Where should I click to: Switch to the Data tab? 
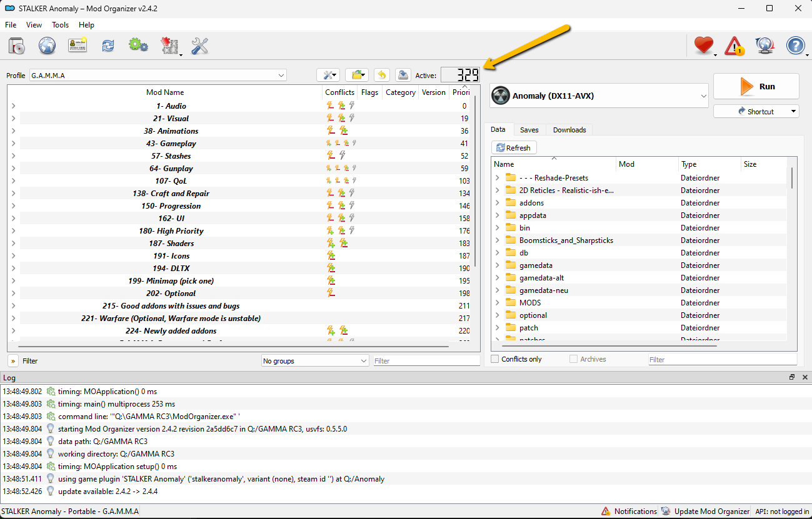point(498,129)
